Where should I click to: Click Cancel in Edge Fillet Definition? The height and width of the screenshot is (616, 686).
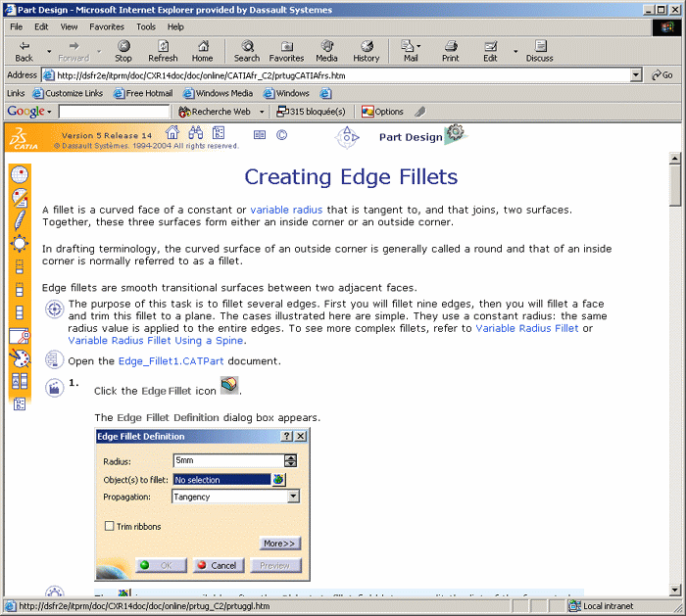click(x=219, y=565)
